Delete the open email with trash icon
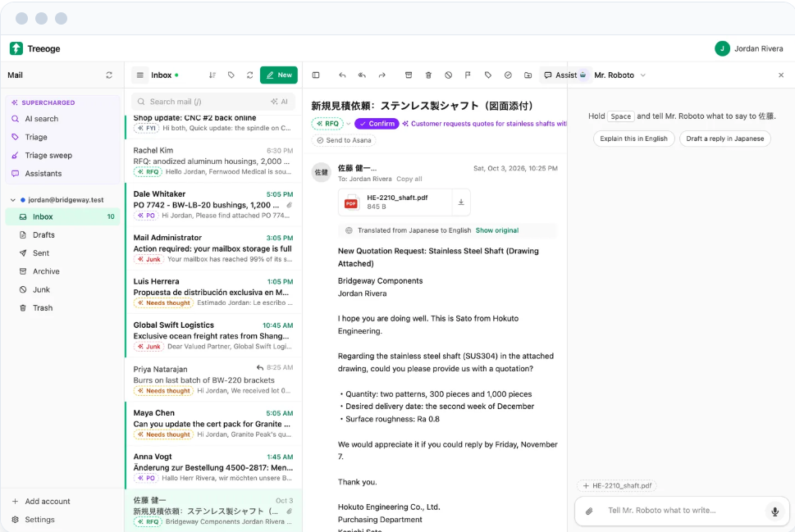Screen dimensions: 795x532 coord(428,75)
